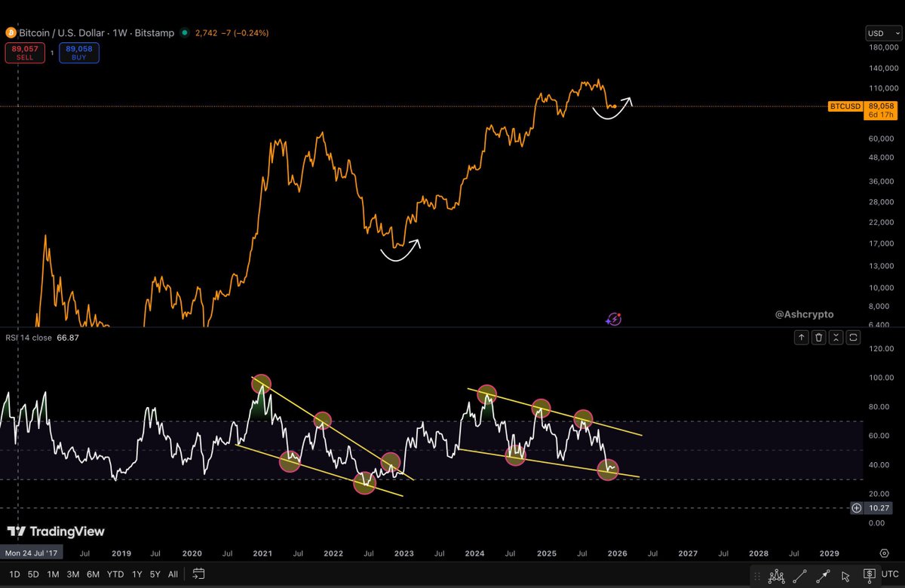905x588 pixels.
Task: Open the XABCD pattern drawing tool
Action: pyautogui.click(x=776, y=575)
